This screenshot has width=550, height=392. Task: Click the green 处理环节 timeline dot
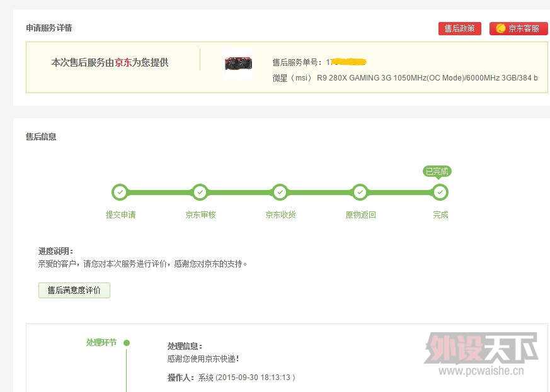tap(127, 343)
